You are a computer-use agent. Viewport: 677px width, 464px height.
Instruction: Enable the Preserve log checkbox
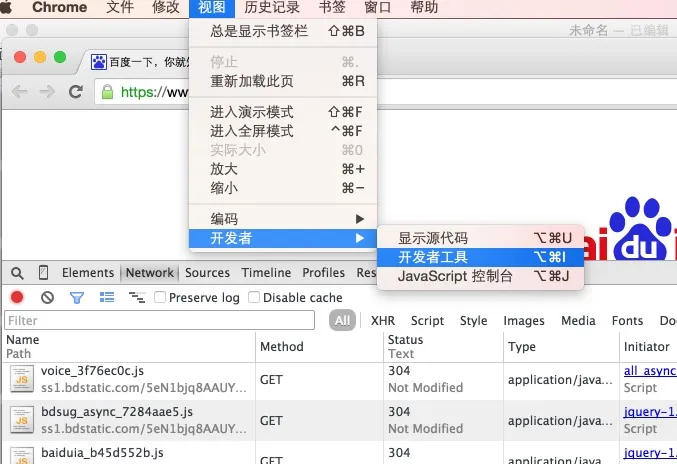[x=160, y=297]
